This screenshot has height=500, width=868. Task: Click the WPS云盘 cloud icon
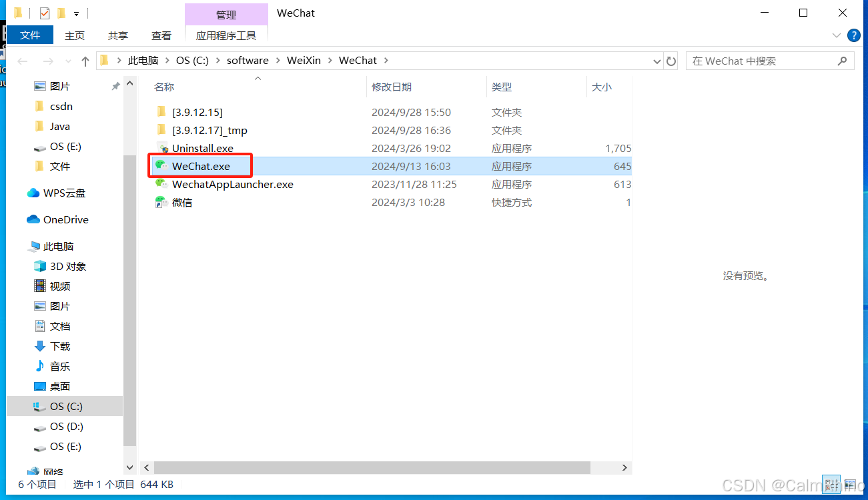click(33, 193)
